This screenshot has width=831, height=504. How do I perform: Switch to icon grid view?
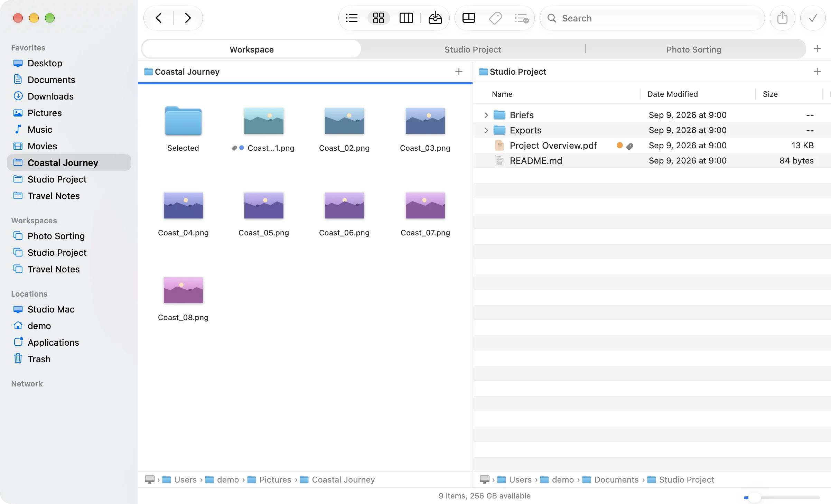379,18
